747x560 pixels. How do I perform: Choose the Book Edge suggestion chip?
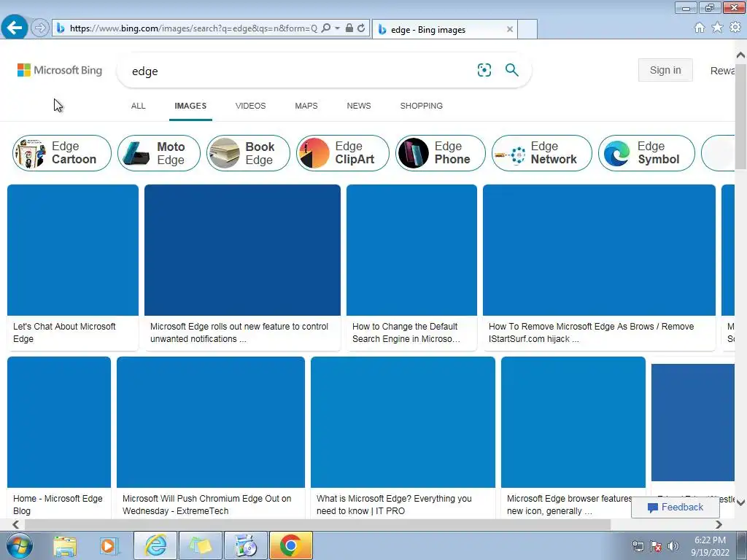coord(248,153)
